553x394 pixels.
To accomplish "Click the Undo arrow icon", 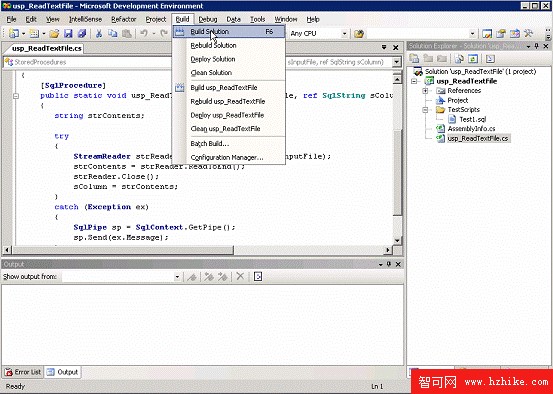I will (x=144, y=34).
